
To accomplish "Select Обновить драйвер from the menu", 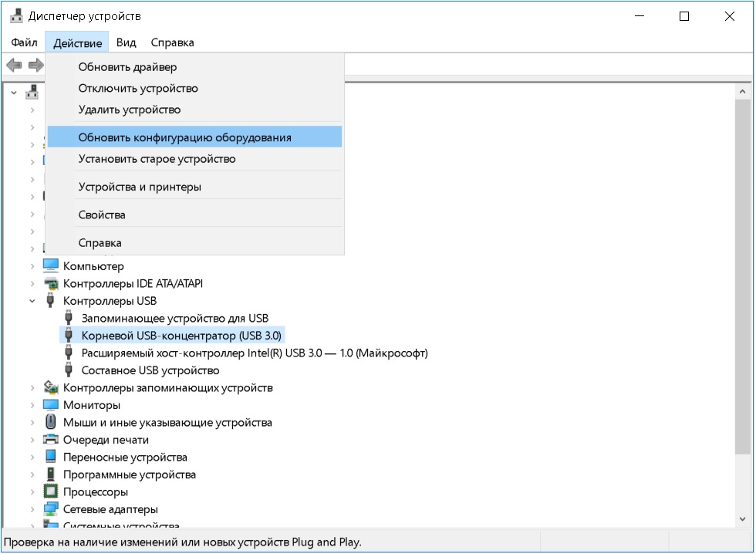I will [x=127, y=67].
